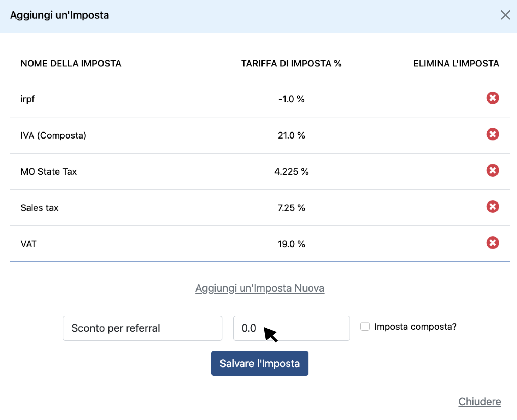
Task: Click the 4.225 % rate value
Action: (291, 171)
